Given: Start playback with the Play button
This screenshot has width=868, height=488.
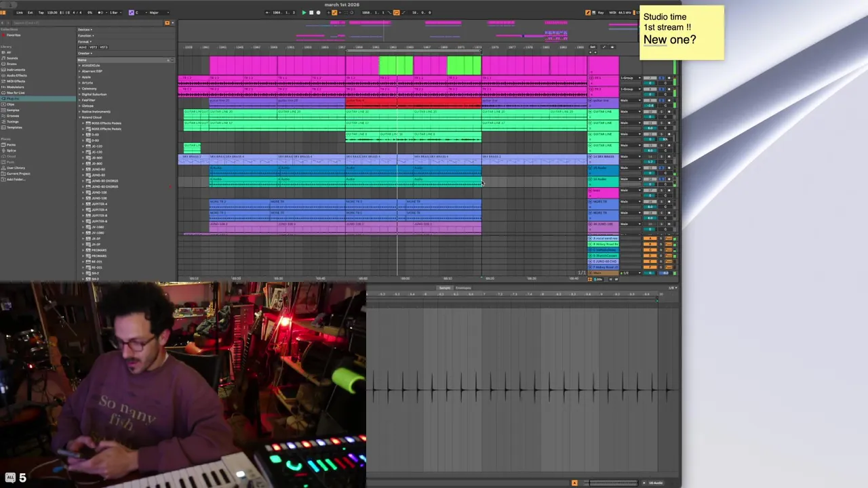Looking at the screenshot, I should [304, 12].
